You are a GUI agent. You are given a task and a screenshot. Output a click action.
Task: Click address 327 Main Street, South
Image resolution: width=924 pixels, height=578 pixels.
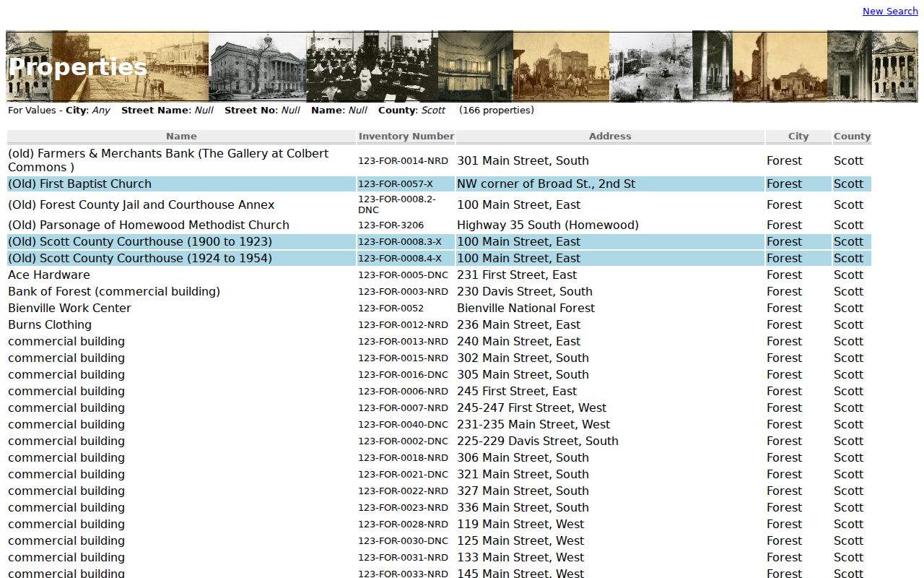(x=523, y=491)
